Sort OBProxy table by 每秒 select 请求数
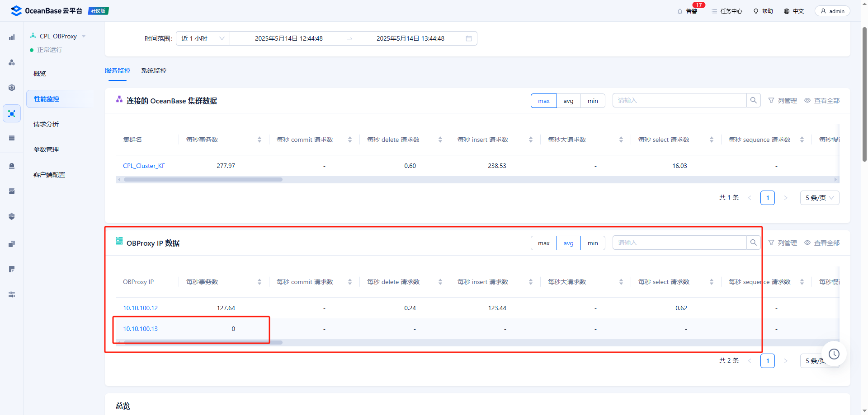The height and width of the screenshot is (415, 868). (x=712, y=282)
